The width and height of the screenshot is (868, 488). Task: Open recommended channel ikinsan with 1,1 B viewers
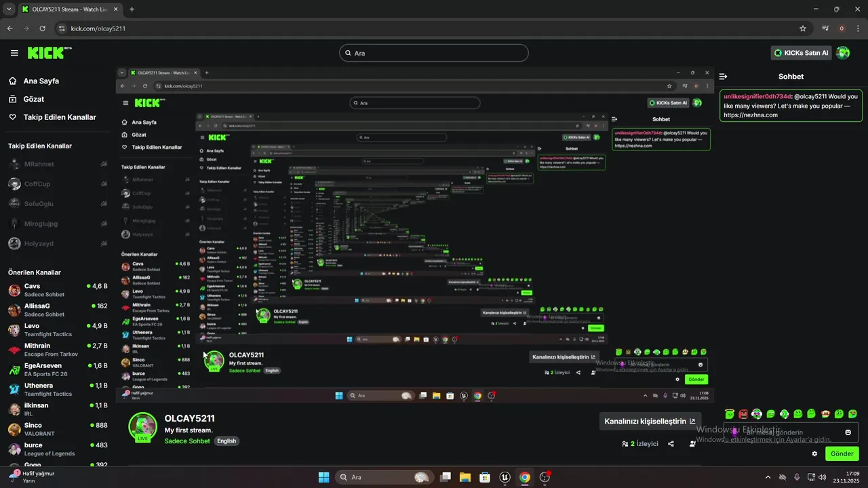tap(58, 409)
